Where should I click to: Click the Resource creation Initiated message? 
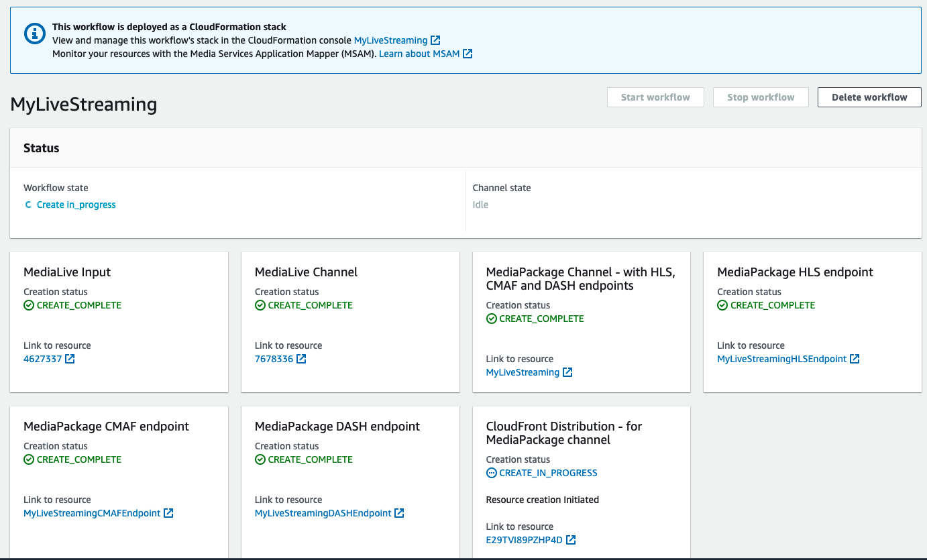click(x=543, y=500)
